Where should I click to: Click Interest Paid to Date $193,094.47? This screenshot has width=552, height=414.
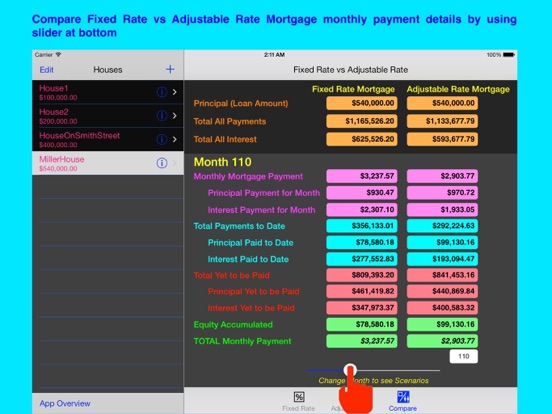[442, 259]
